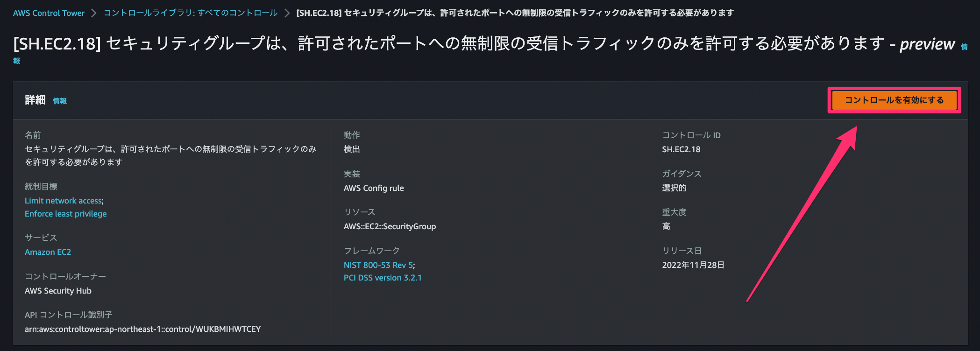Click the コントロールを有効にする button
The image size is (980, 351).
click(894, 100)
